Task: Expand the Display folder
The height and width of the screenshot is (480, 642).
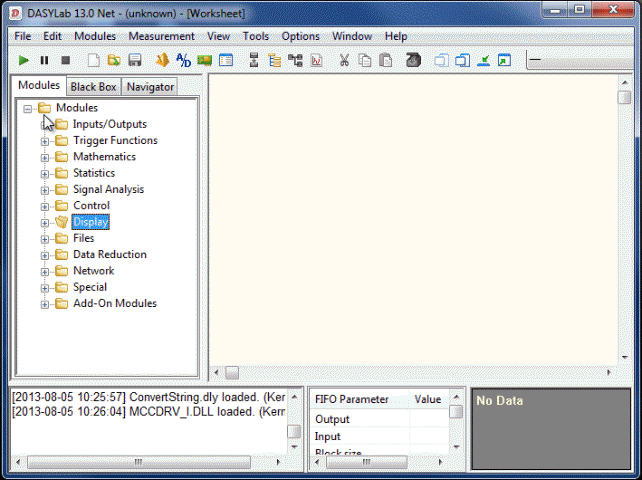Action: click(45, 223)
